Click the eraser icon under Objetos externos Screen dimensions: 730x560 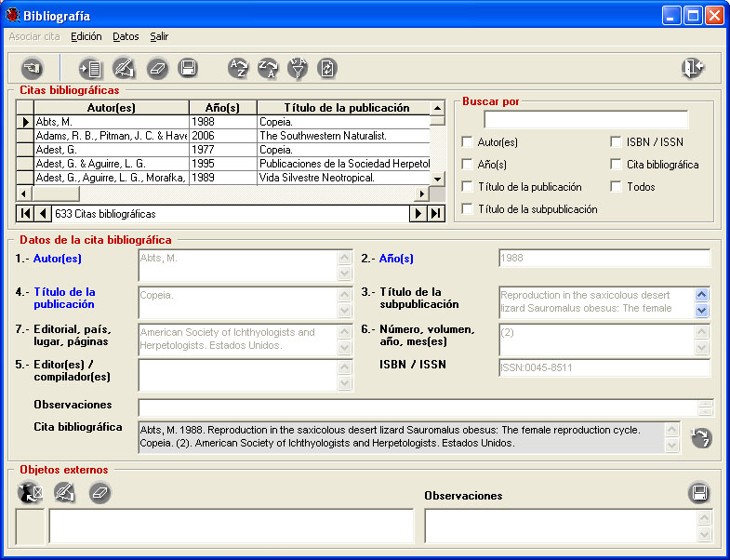[x=100, y=492]
